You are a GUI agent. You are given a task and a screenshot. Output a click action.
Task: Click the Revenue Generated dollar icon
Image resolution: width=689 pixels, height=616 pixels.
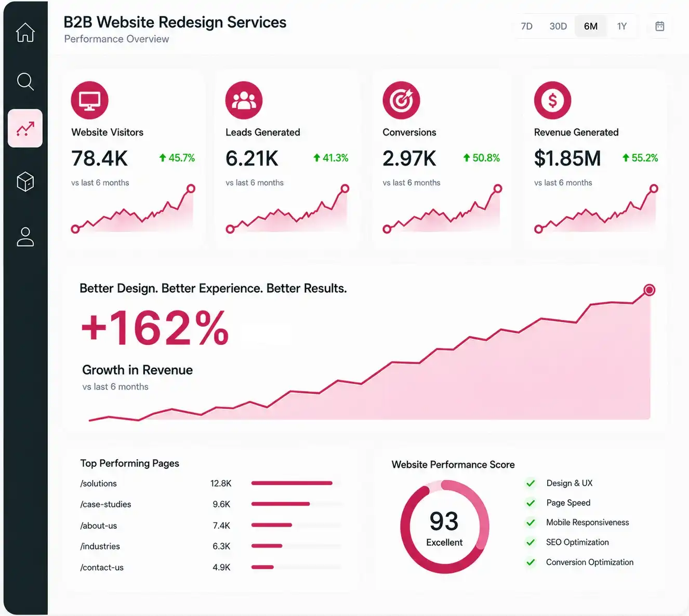pyautogui.click(x=552, y=100)
